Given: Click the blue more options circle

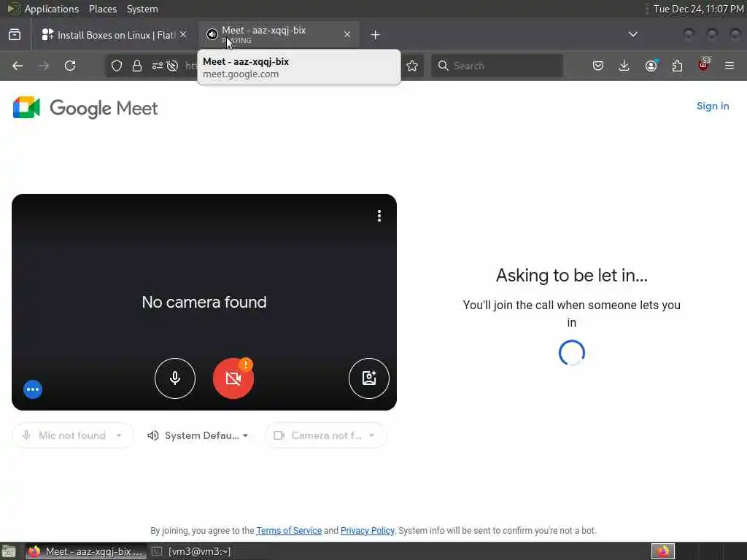Looking at the screenshot, I should point(33,389).
